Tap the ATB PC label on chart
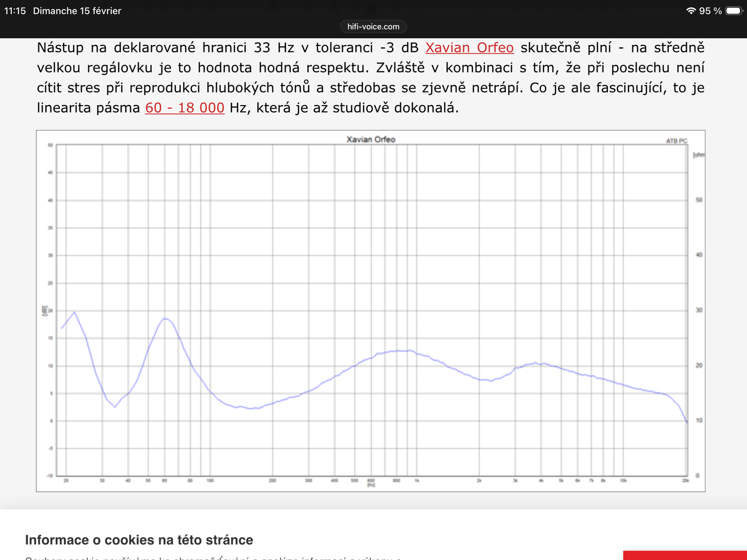747x560 pixels. [x=676, y=141]
